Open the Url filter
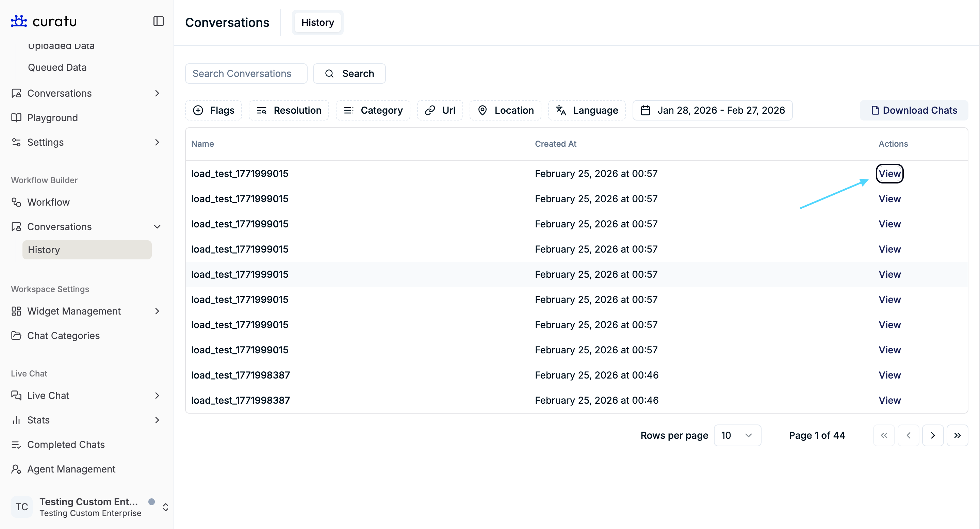 pyautogui.click(x=440, y=110)
